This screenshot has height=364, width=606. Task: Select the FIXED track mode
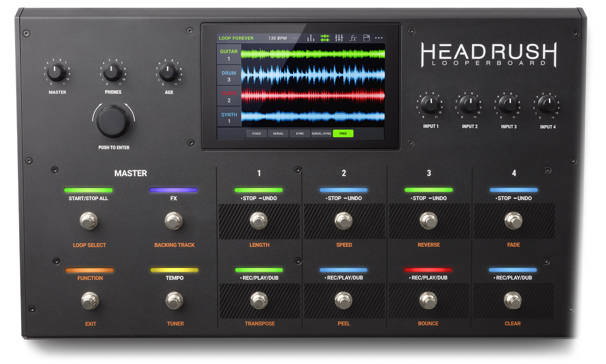click(257, 134)
